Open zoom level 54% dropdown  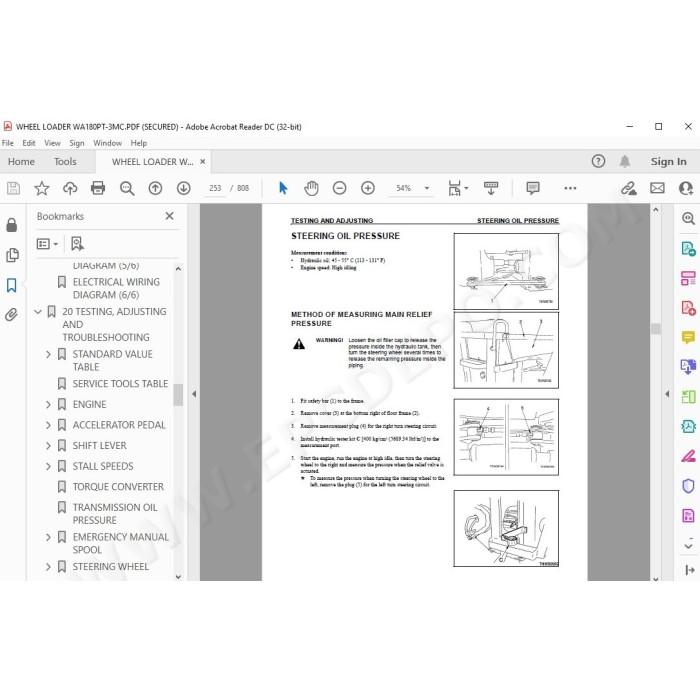point(427,188)
